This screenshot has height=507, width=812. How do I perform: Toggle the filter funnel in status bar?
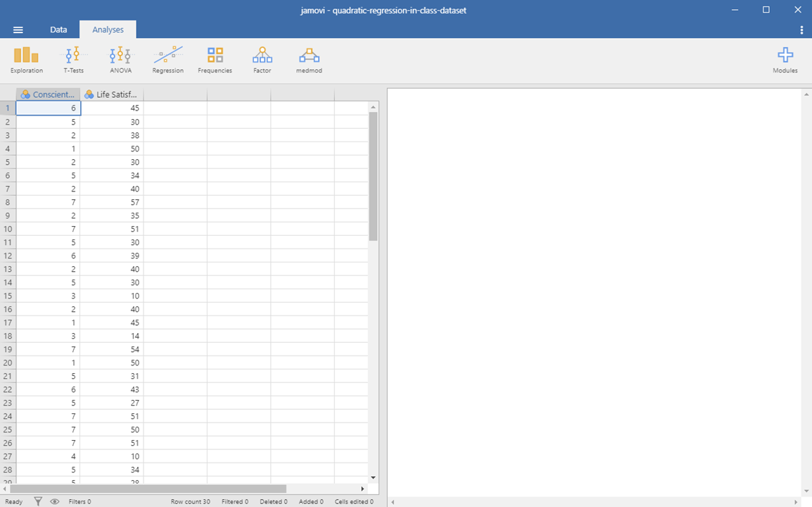click(x=39, y=501)
